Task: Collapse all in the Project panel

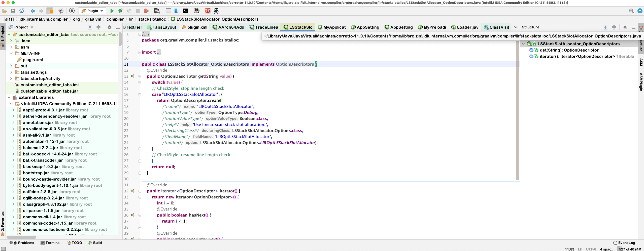Action: pyautogui.click(x=98, y=27)
